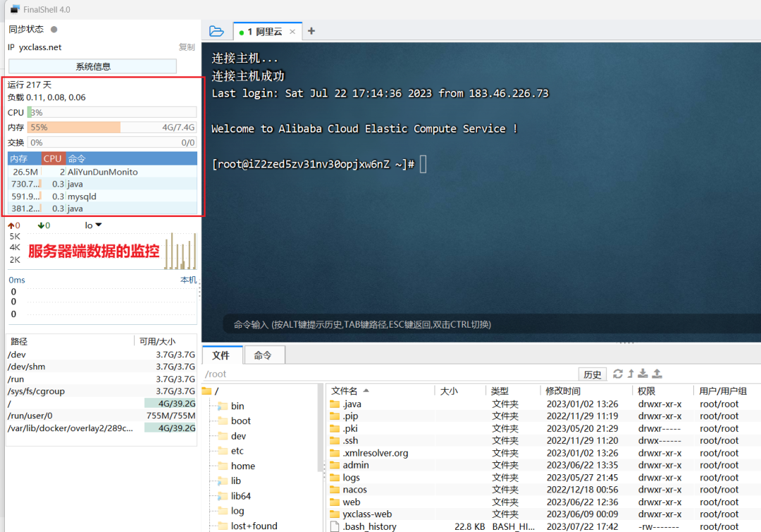Screen dimensions: 761x532
Task: Click the upload count arrow indicator
Action: pos(13,225)
